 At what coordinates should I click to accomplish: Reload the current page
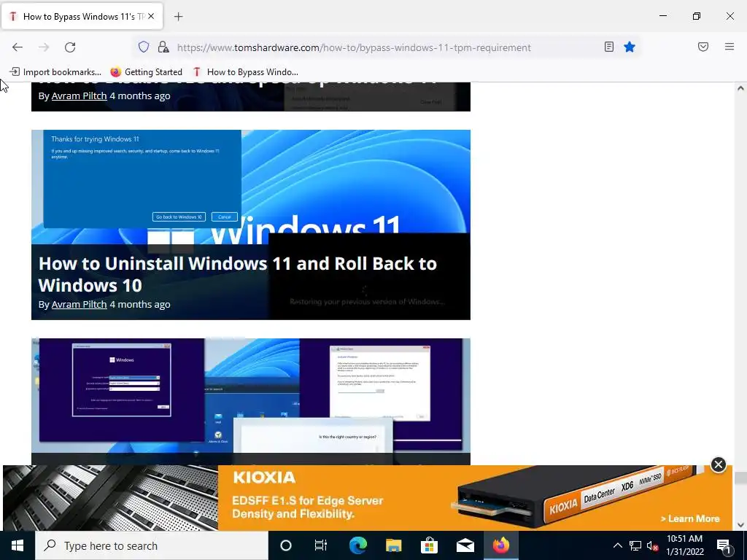coord(70,47)
